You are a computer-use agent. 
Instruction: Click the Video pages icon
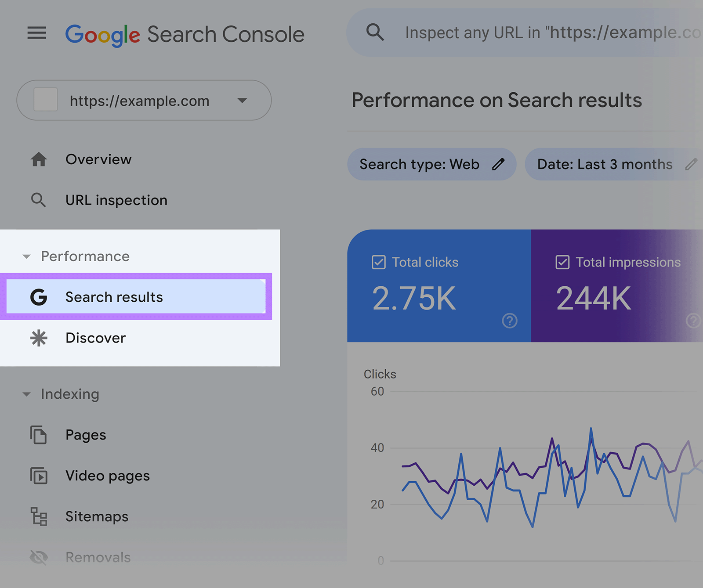[x=39, y=476]
